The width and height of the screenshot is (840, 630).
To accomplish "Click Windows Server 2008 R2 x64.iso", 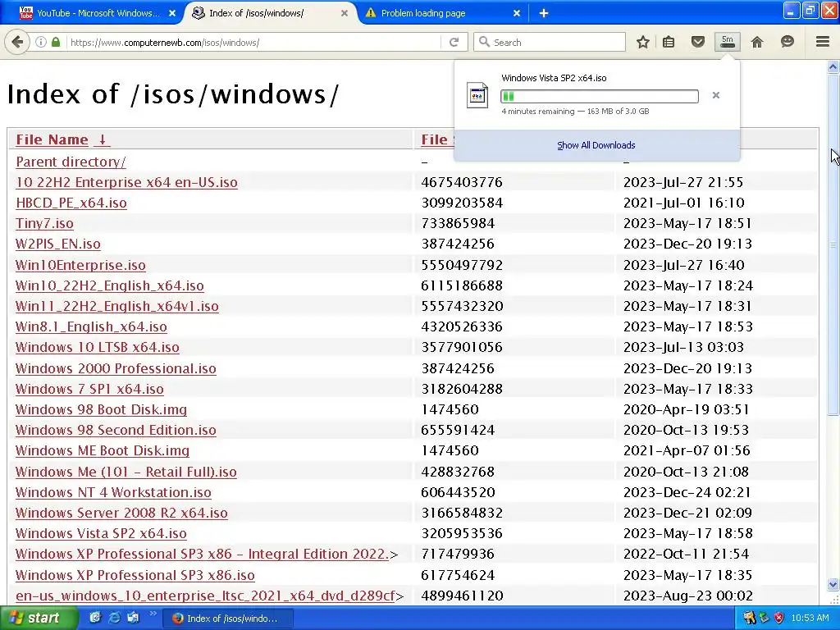I will click(x=121, y=513).
